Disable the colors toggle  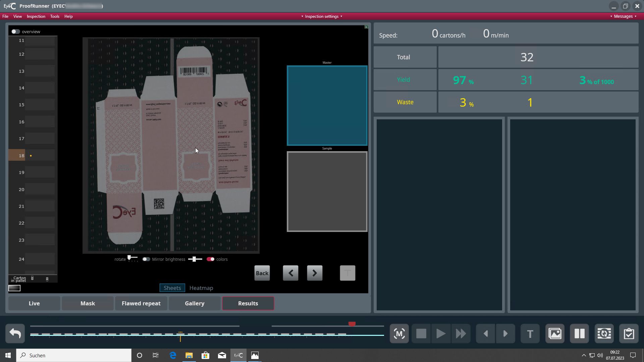tap(211, 259)
